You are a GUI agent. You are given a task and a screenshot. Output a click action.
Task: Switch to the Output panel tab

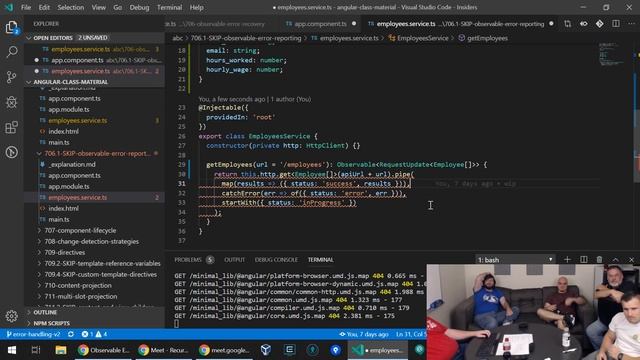coord(234,260)
